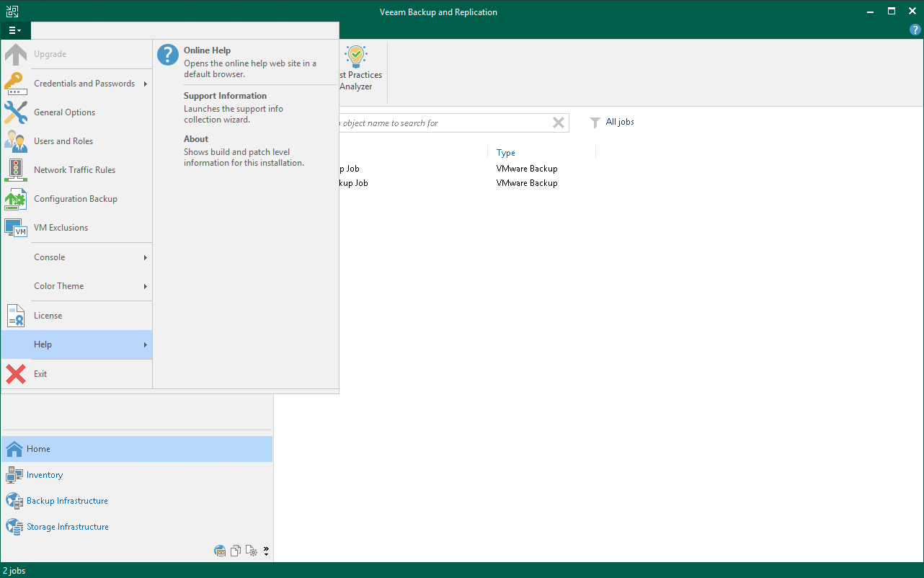Click the '2 jobs' status bar text
The width and height of the screenshot is (924, 578).
[x=14, y=571]
